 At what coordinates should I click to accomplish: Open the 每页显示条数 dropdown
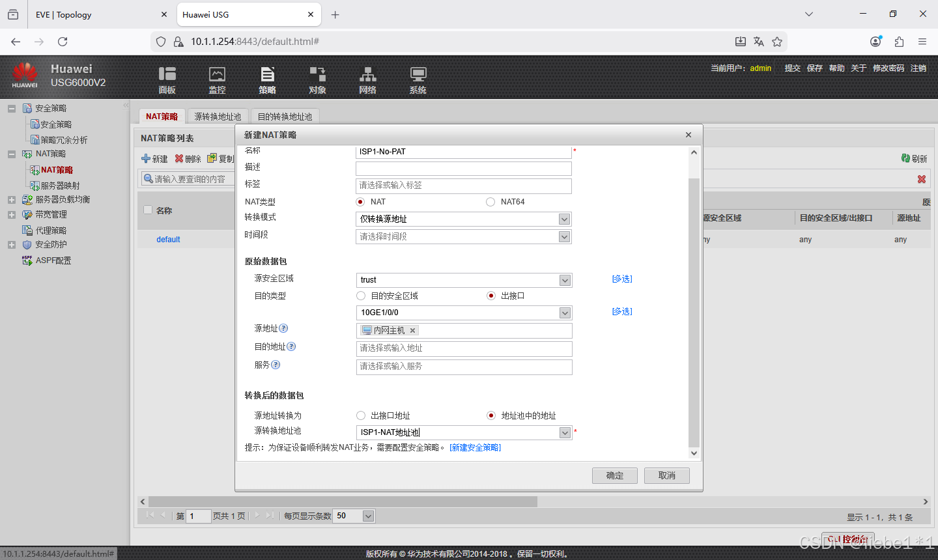coord(368,516)
